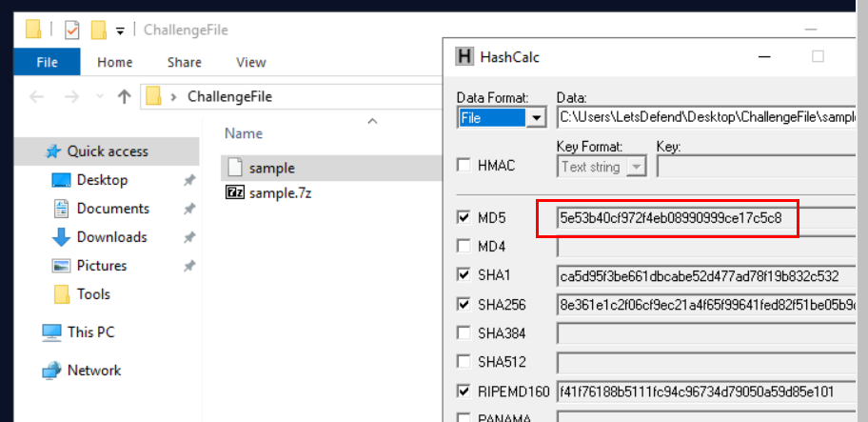
Task: Click the HMAC Key input field
Action: click(x=757, y=166)
